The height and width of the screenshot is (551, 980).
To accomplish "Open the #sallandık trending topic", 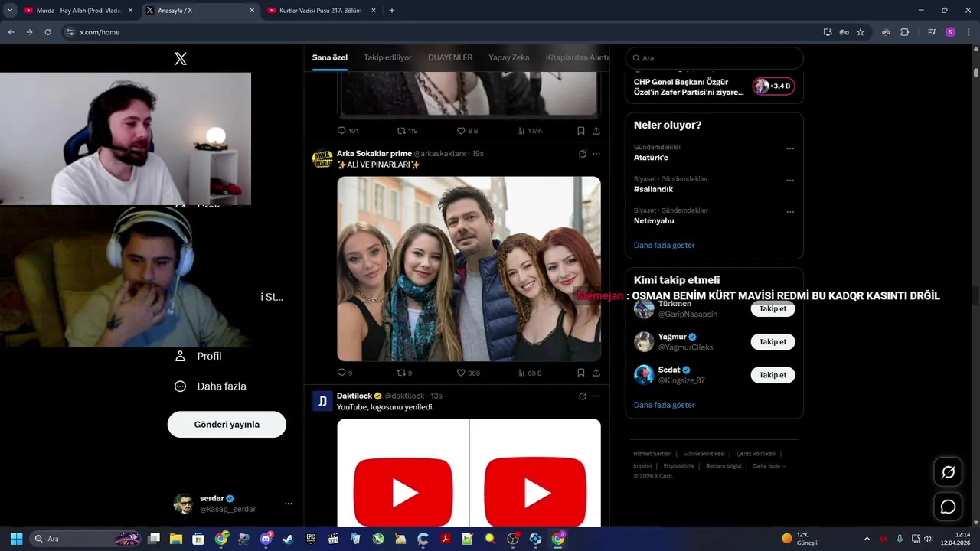I will (x=653, y=189).
